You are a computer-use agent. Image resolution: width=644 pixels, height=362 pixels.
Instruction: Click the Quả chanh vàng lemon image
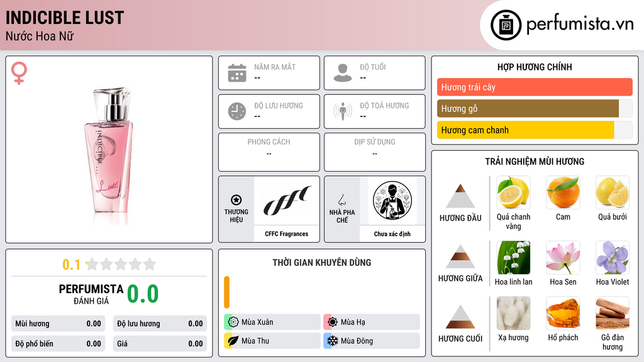click(513, 193)
